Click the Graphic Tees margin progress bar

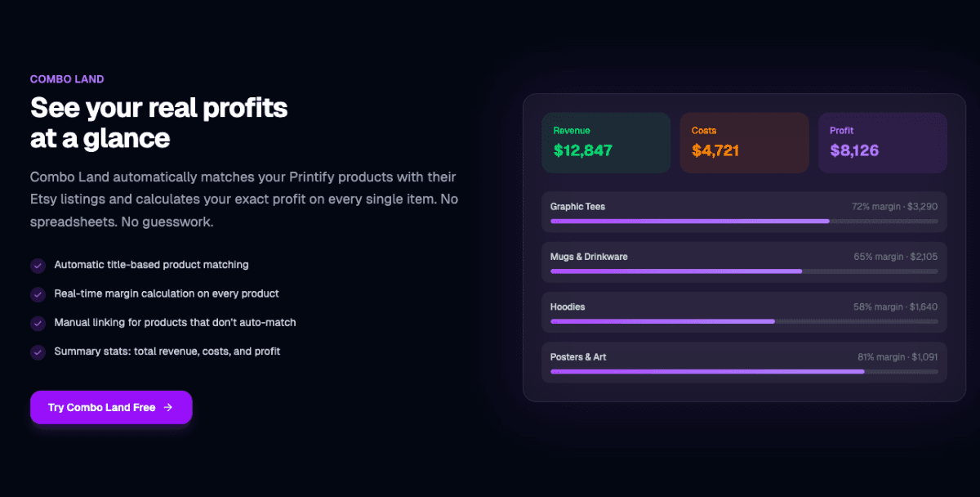coord(743,222)
